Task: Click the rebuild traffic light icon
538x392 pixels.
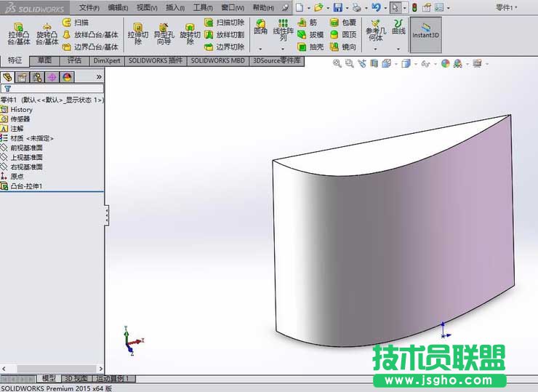Action: click(x=414, y=7)
